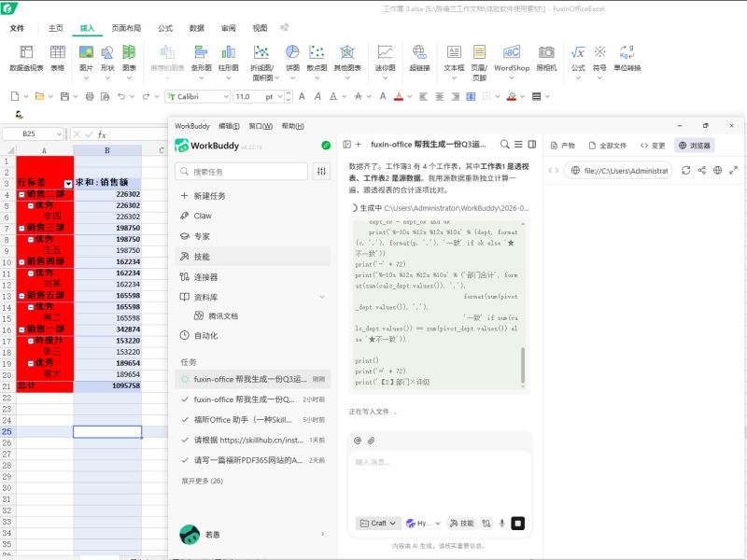Viewport: 747px width, 560px height.
Task: Toggle left text alignment in toolbar
Action: (x=423, y=97)
